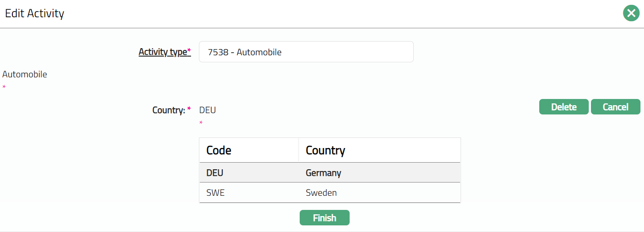Viewport: 644px width, 232px height.
Task: Click the Edit Activity dialog title
Action: (34, 14)
